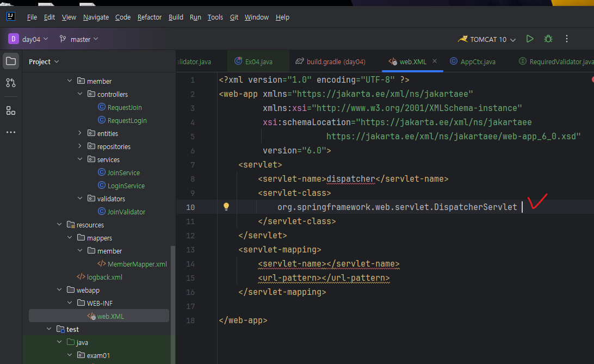Screen dimensions: 594x364
Task: Open the Run menu
Action: tap(195, 17)
